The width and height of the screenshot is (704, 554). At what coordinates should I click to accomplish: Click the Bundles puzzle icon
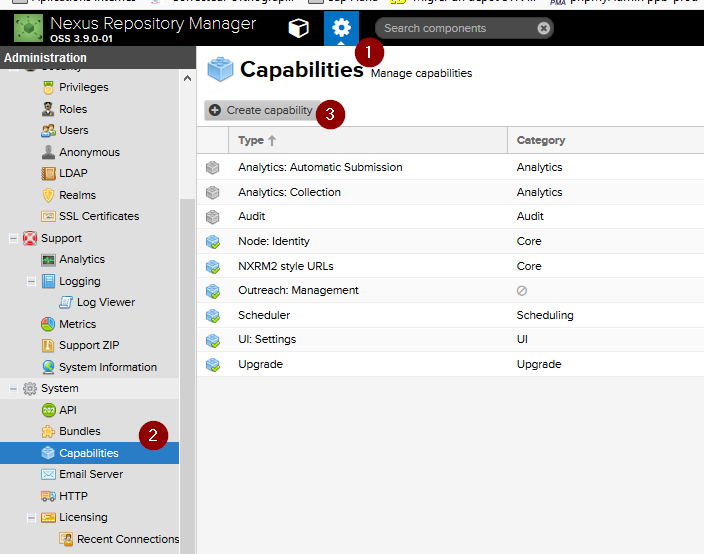coord(48,431)
